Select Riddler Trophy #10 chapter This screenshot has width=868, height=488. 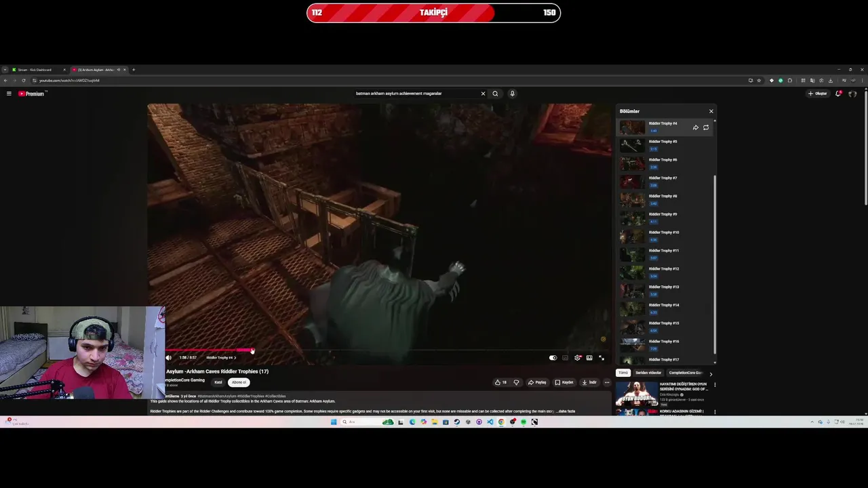tap(665, 236)
